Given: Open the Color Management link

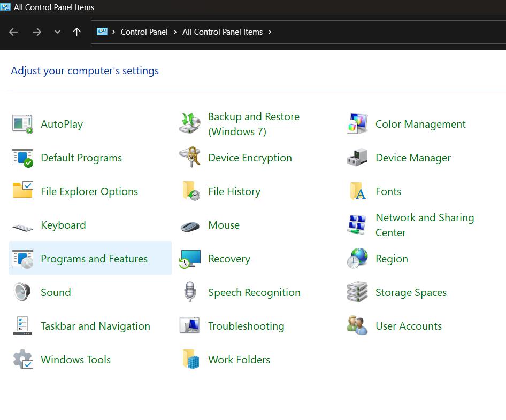Looking at the screenshot, I should click(420, 125).
